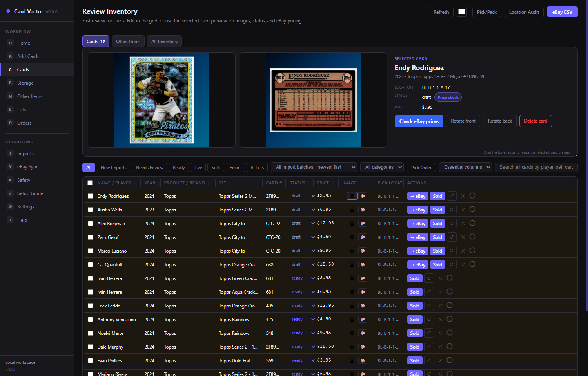Image resolution: width=588 pixels, height=376 pixels.
Task: Filter by New Imports
Action: [113, 168]
